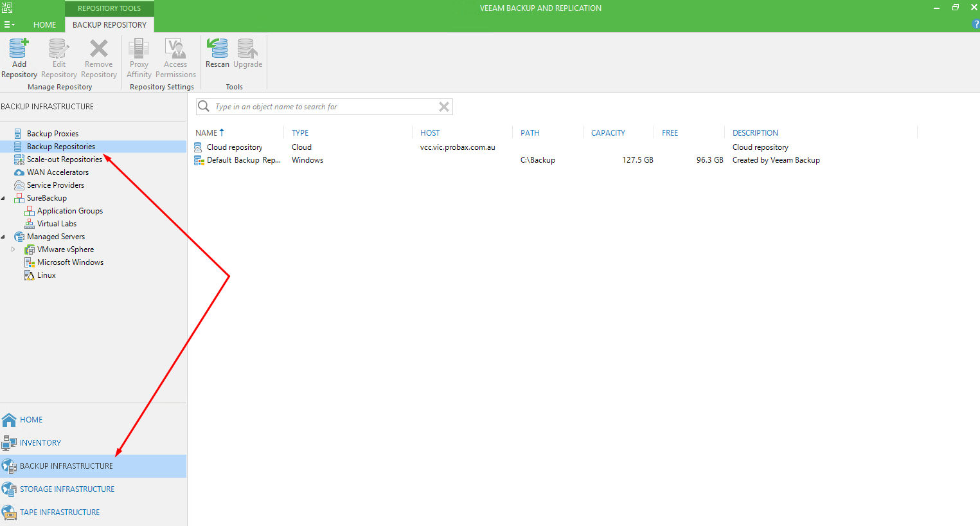
Task: Click the 96.3 GB free value
Action: click(x=709, y=160)
